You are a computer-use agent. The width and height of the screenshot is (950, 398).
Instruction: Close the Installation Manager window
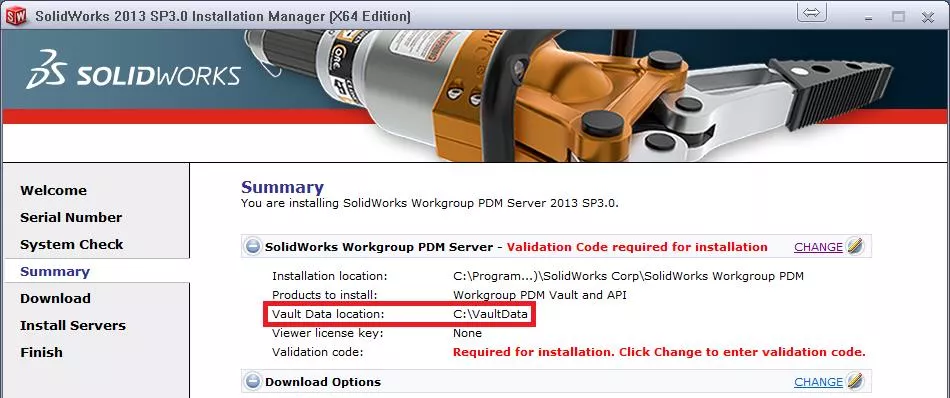[x=928, y=17]
